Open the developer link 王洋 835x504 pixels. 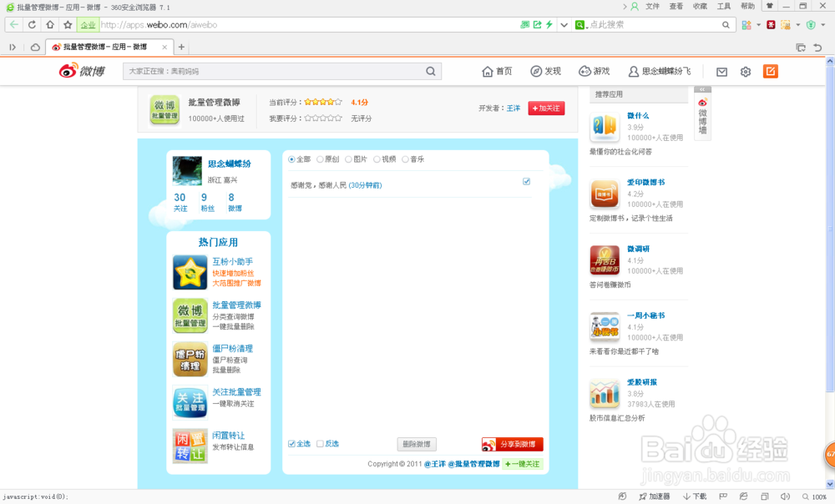[x=514, y=108]
